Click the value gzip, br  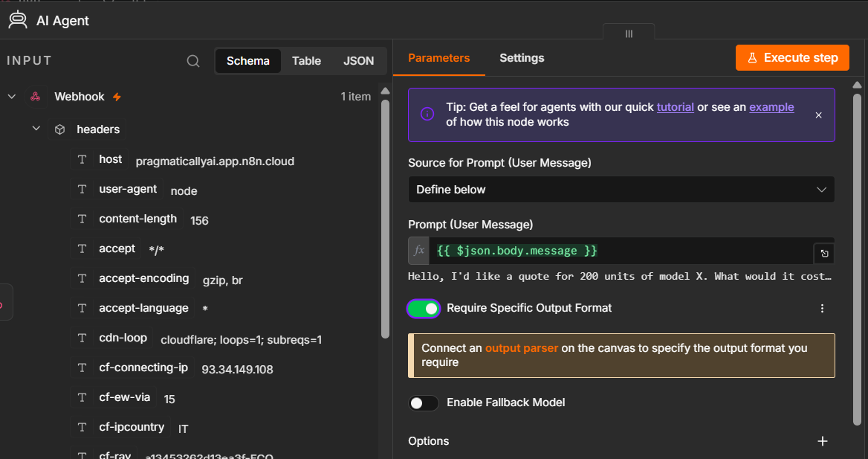[x=222, y=280]
